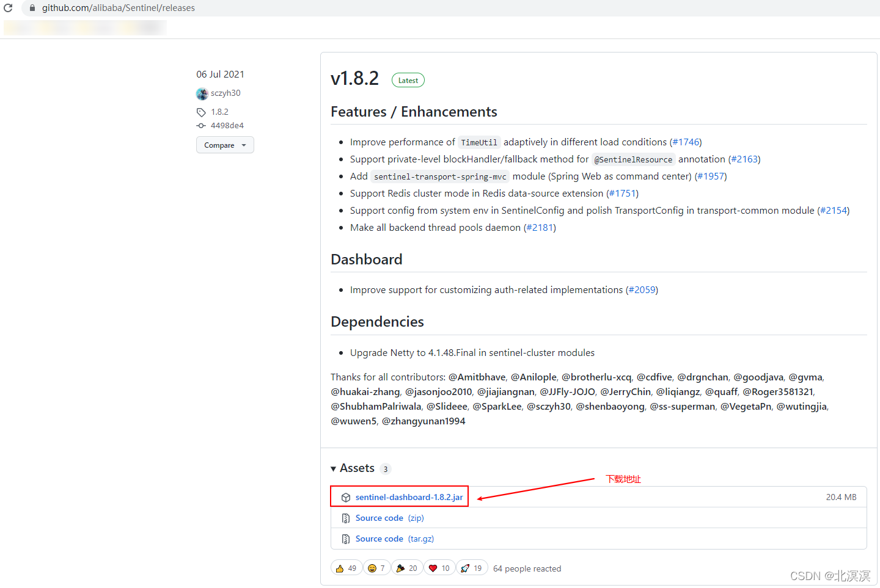Image resolution: width=880 pixels, height=588 pixels.
Task: React with hooray party emoji (20)
Action: point(407,568)
